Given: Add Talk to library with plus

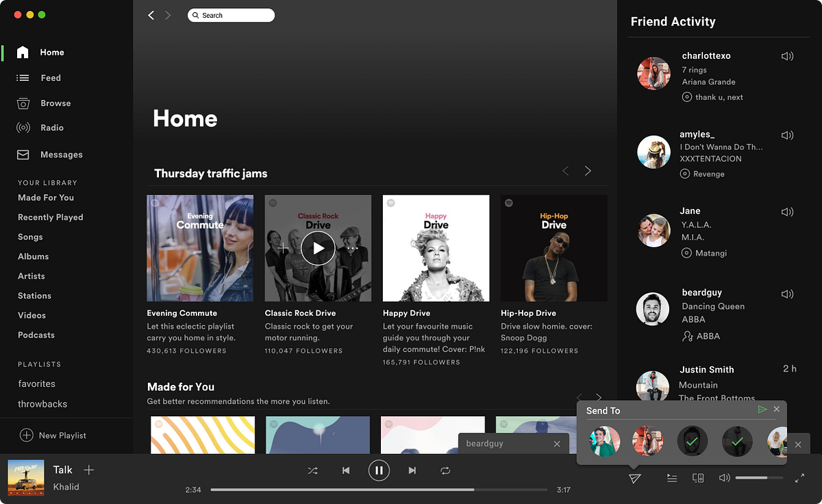Looking at the screenshot, I should click(88, 470).
